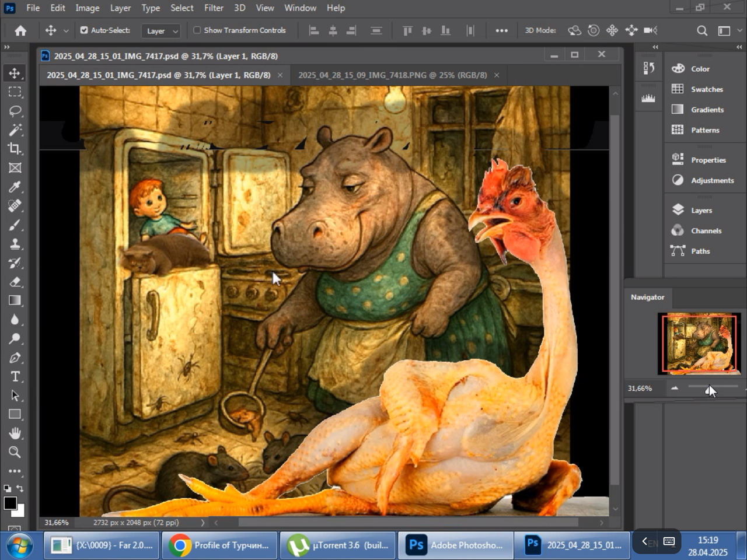Click the Navigator preview thumbnail
This screenshot has width=747, height=560.
tap(699, 344)
